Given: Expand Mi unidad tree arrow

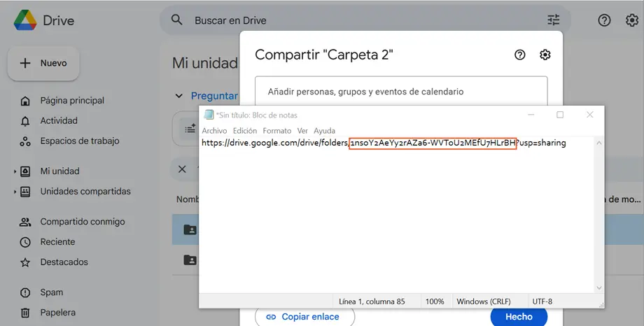Looking at the screenshot, I should point(15,171).
